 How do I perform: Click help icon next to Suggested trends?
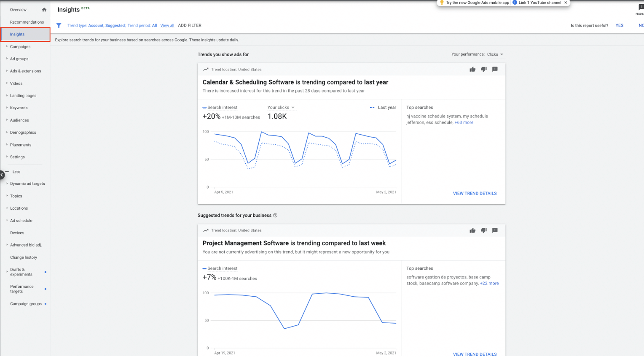coord(275,215)
